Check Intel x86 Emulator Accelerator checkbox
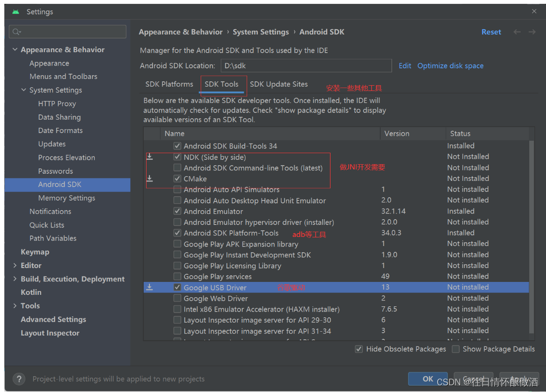This screenshot has width=546, height=392. point(177,309)
